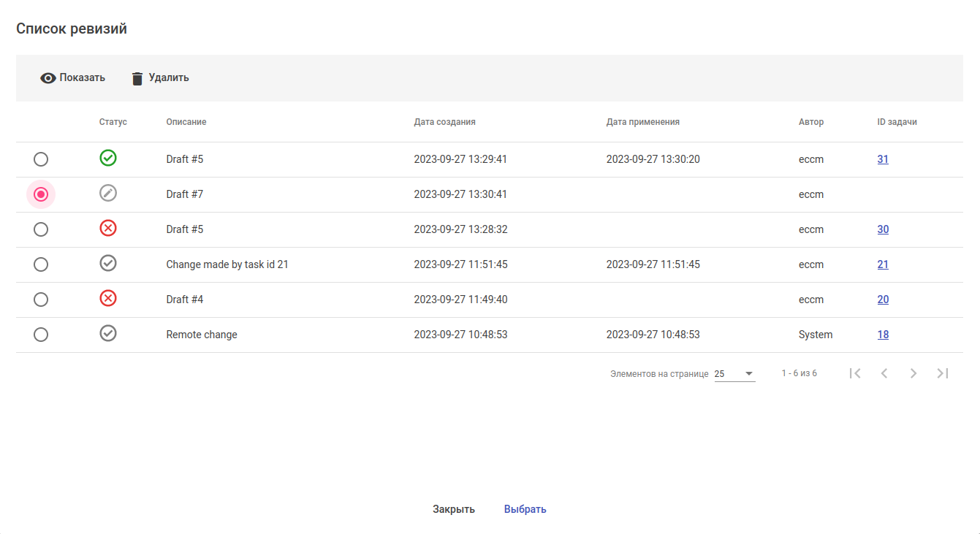This screenshot has height=534, width=980.
Task: Click the Описание column header
Action: point(186,122)
